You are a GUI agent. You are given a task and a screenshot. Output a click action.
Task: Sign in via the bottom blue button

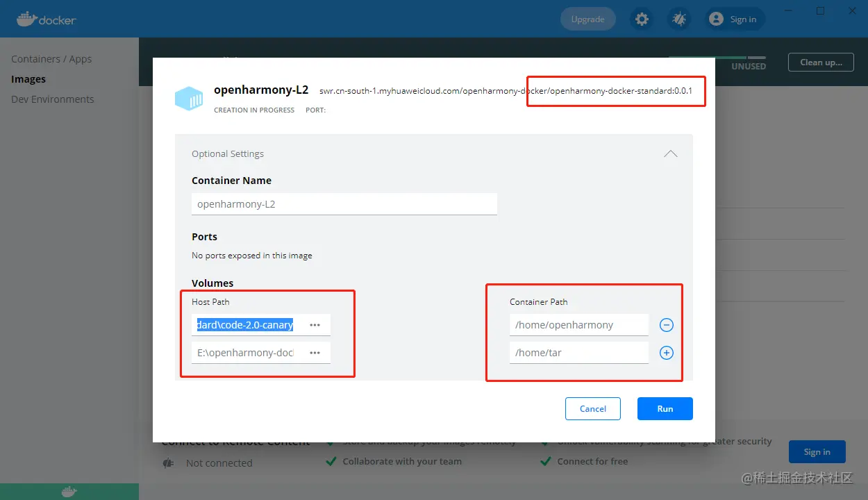point(817,451)
